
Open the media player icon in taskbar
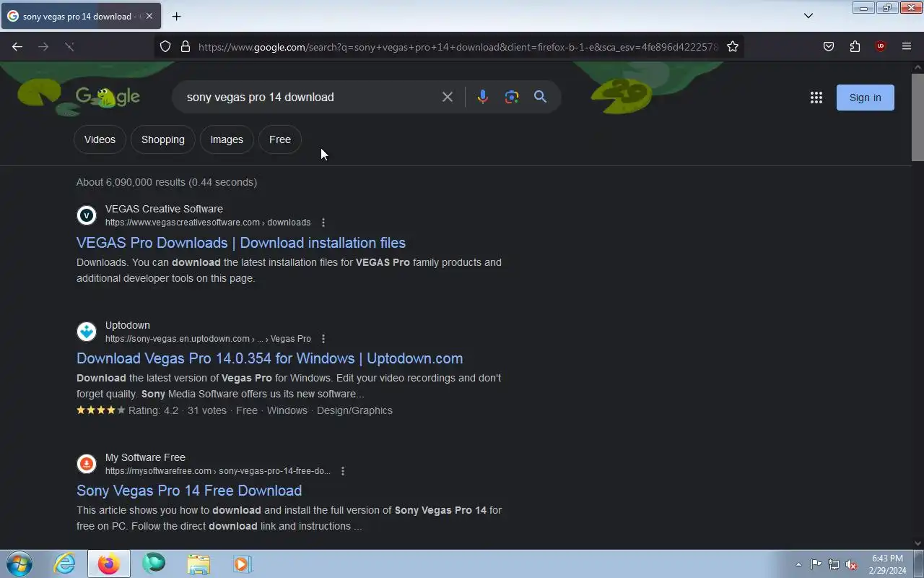point(242,564)
